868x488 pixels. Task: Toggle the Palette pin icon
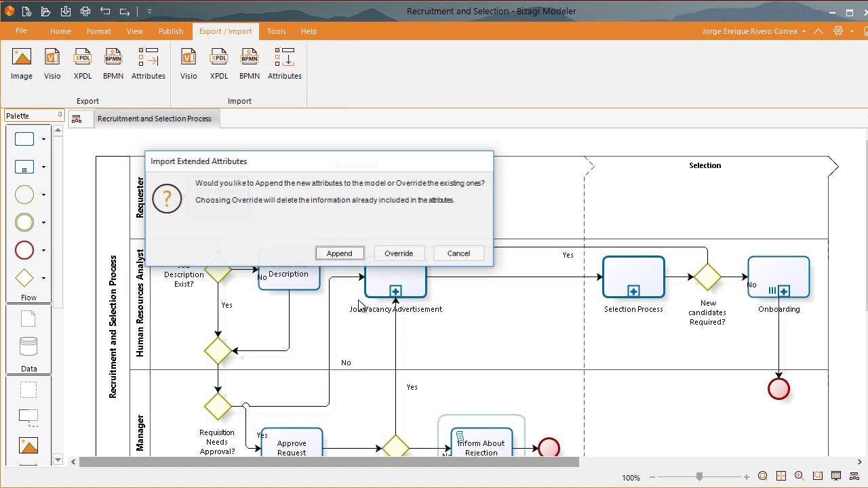[60, 115]
